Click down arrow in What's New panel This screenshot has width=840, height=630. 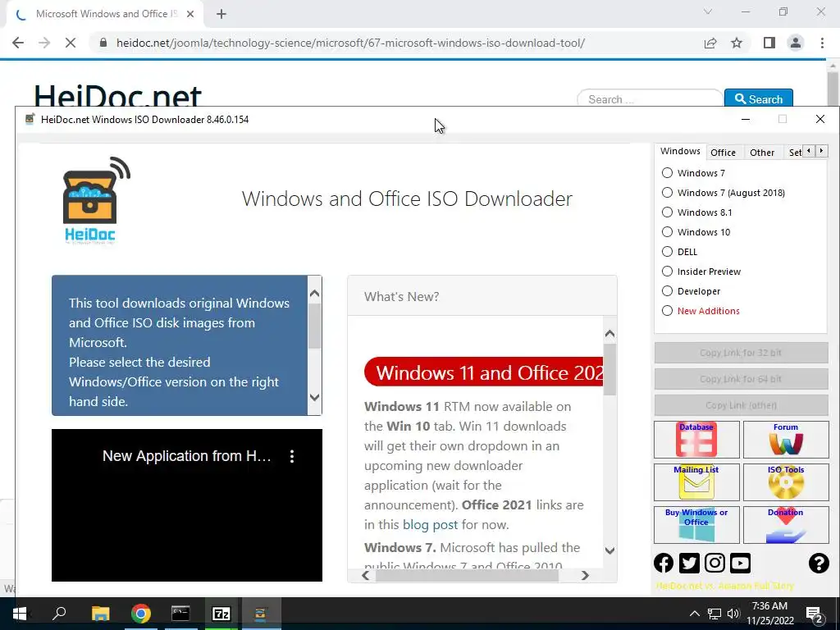click(609, 550)
